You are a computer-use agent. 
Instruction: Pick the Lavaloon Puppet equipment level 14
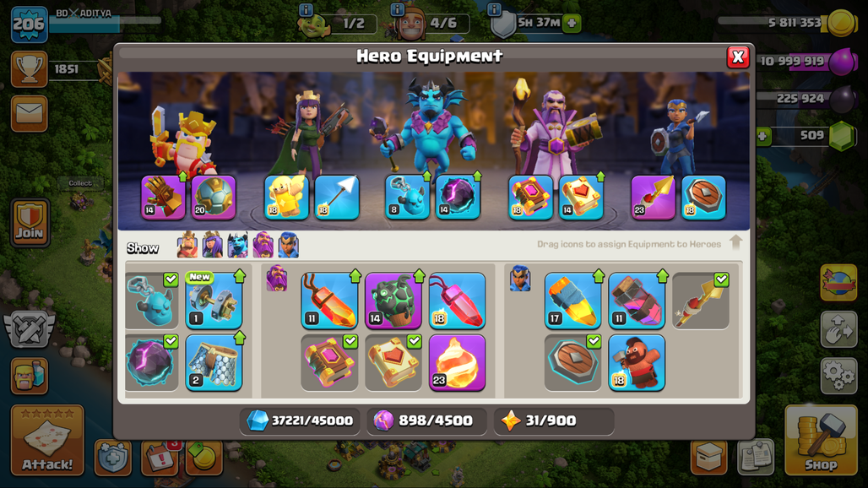pos(393,301)
